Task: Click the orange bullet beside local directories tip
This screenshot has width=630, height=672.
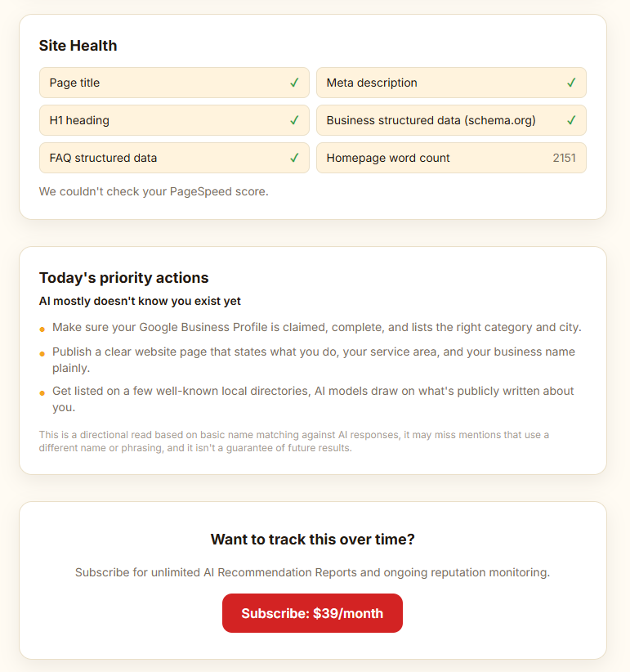Action: point(42,393)
